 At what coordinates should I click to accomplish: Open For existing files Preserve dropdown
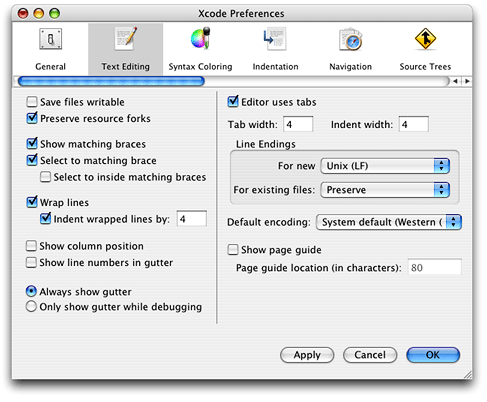(x=385, y=190)
